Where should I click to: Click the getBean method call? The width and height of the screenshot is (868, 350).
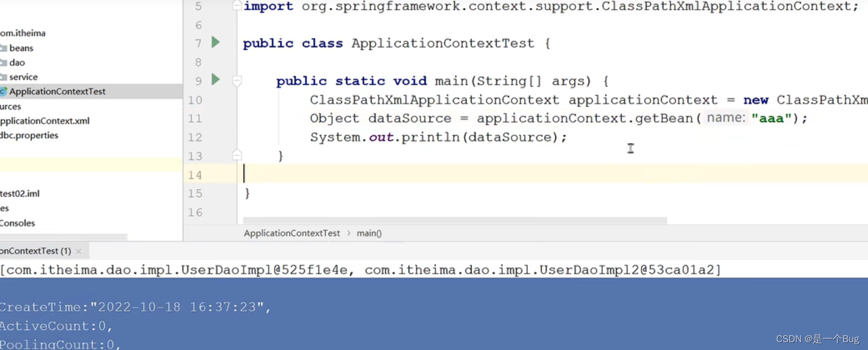pos(664,118)
